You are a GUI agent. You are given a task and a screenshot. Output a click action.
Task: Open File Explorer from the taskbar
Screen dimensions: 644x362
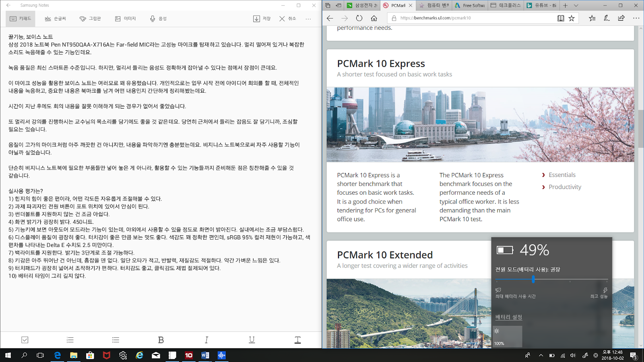74,355
